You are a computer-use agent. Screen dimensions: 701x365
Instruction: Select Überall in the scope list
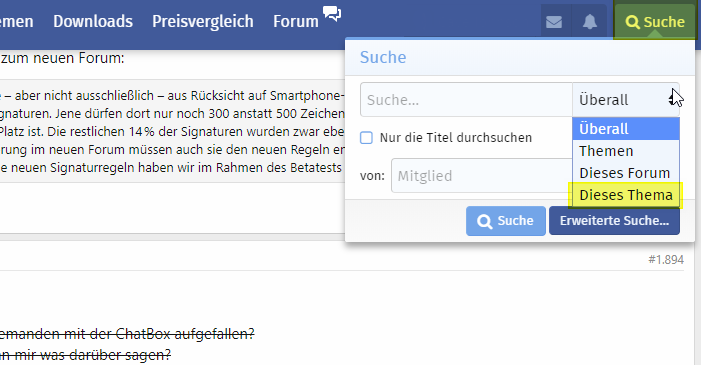point(626,129)
